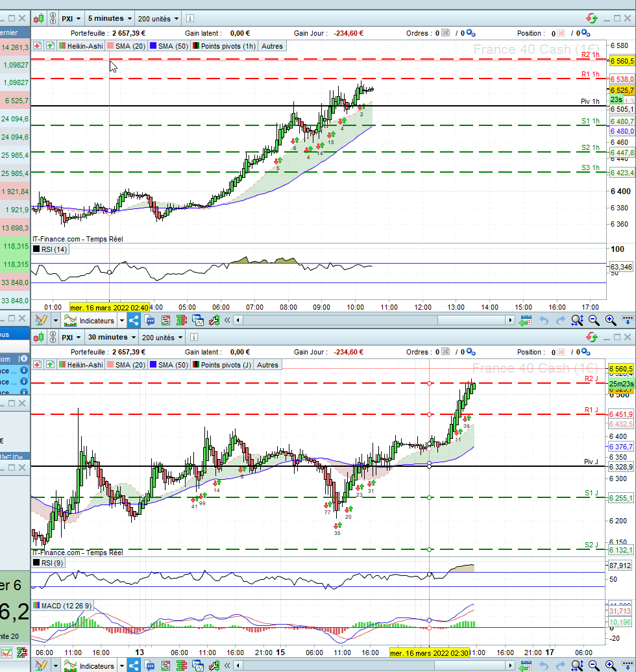The width and height of the screenshot is (636, 672).
Task: Zoom in using the plus magnifier in top chart toolbar
Action: pyautogui.click(x=610, y=320)
